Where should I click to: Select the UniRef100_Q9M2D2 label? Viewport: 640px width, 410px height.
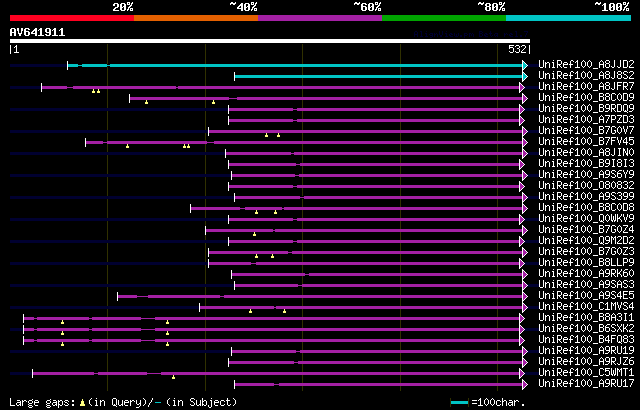(x=586, y=240)
